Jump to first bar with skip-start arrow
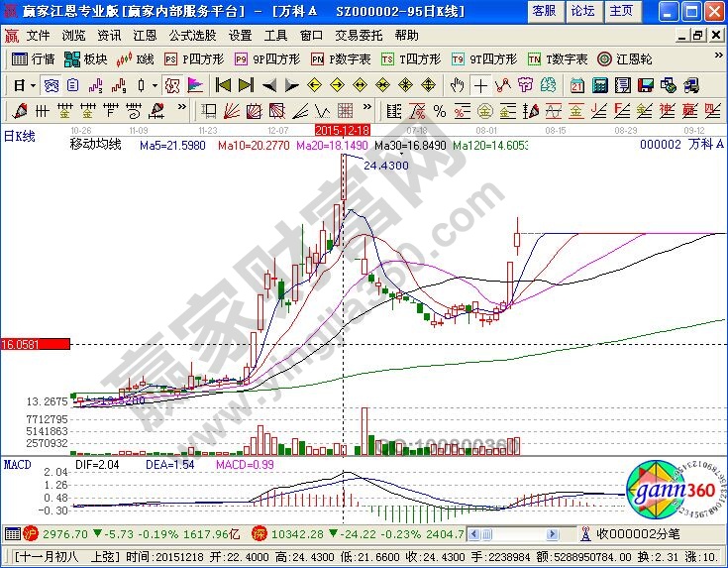The height and width of the screenshot is (568, 728). tap(223, 85)
